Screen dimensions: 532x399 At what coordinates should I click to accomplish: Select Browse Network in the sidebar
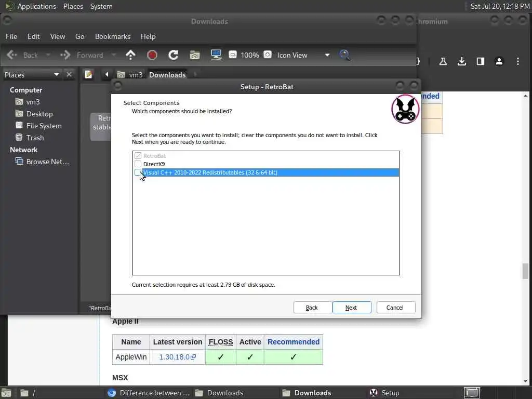tap(42, 162)
